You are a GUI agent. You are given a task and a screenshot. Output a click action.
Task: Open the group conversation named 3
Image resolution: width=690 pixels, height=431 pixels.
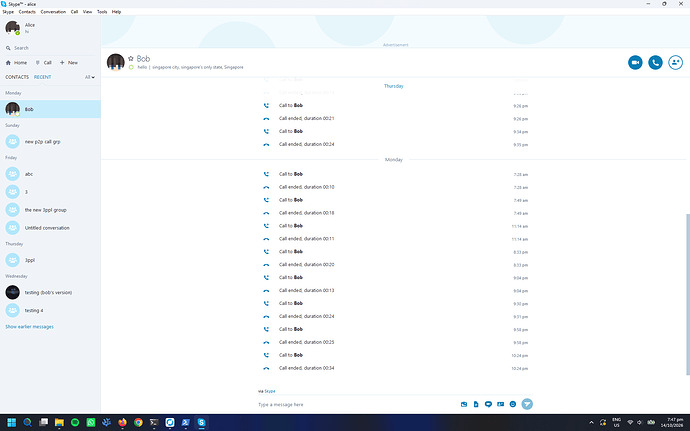coord(50,192)
